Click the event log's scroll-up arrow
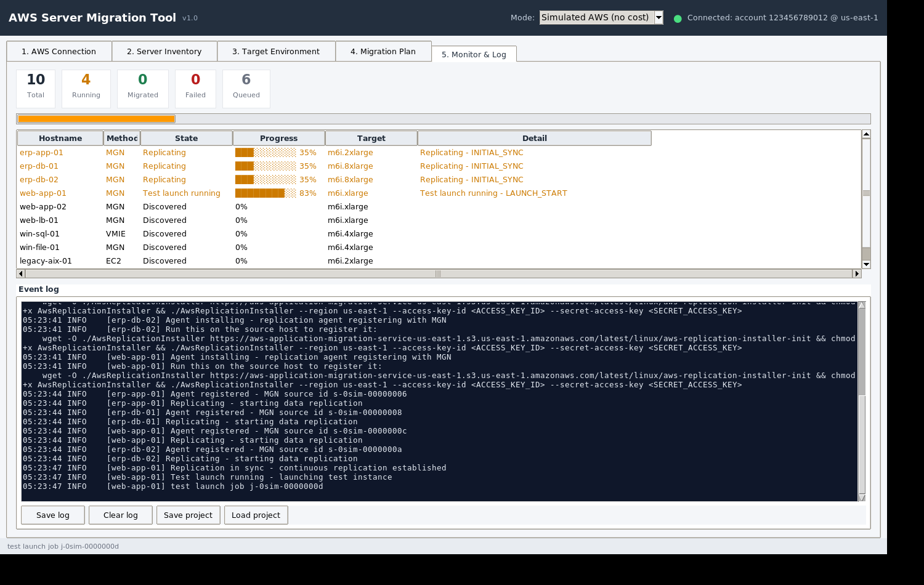Screen dimensions: 924x585 [x=862, y=305]
